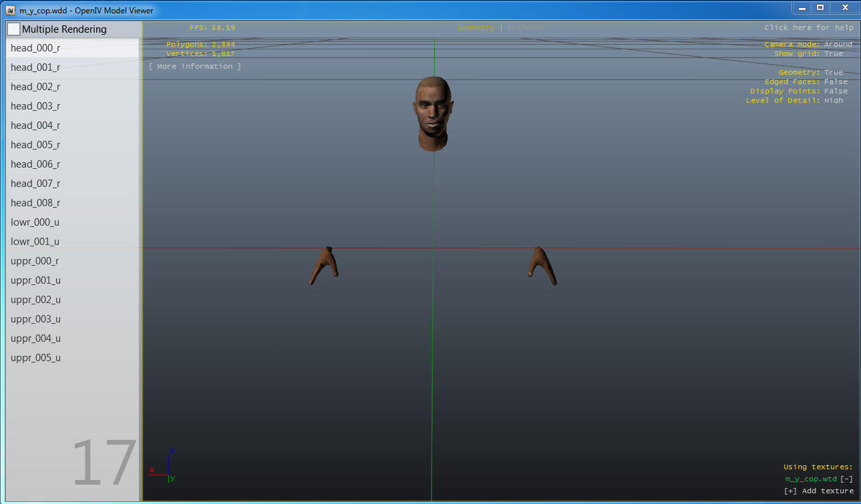Show the lowr_000_u model
Image resolution: width=861 pixels, height=504 pixels.
pyautogui.click(x=72, y=222)
